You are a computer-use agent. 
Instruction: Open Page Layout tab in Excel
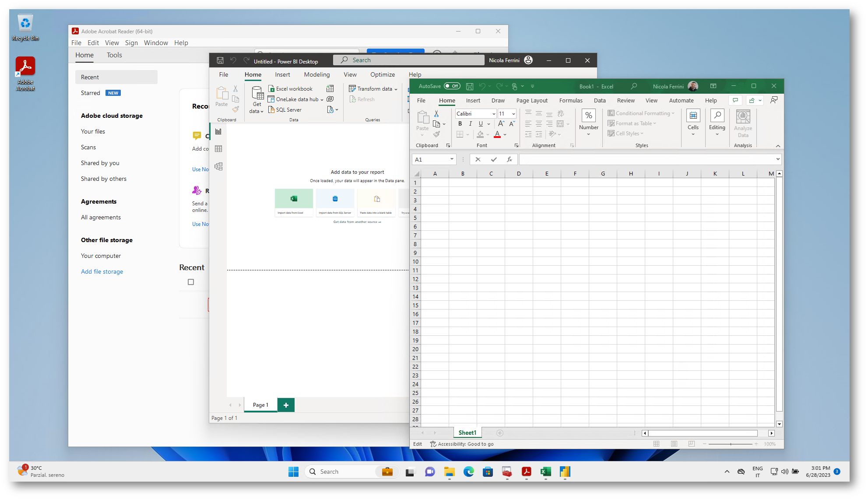pos(532,100)
